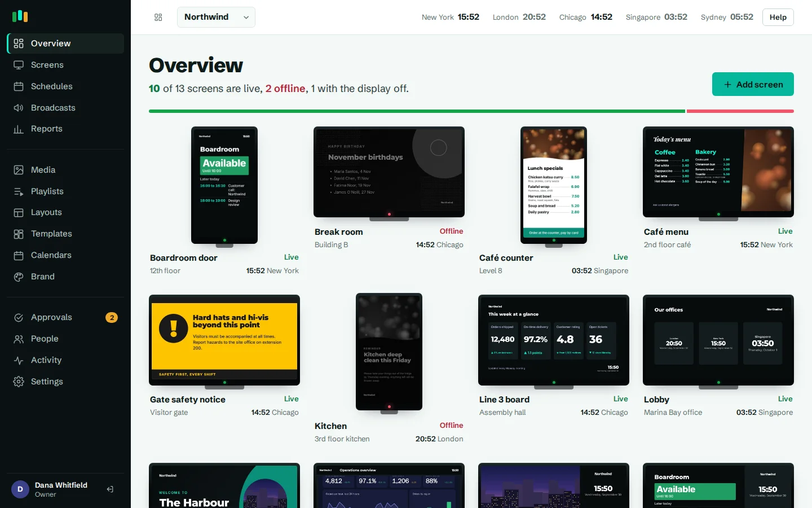Screen dimensions: 812x508
Task: Open the Operations overview screen thumbnail
Action: (x=389, y=485)
